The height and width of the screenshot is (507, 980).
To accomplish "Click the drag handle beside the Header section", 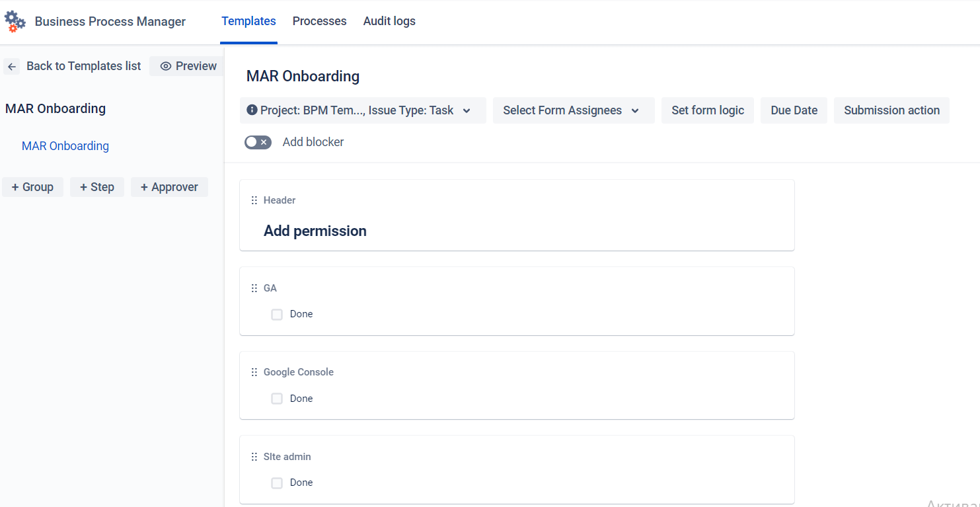I will (x=254, y=200).
